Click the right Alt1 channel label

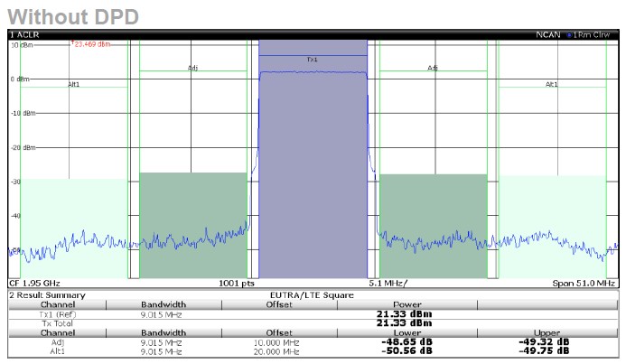click(552, 85)
